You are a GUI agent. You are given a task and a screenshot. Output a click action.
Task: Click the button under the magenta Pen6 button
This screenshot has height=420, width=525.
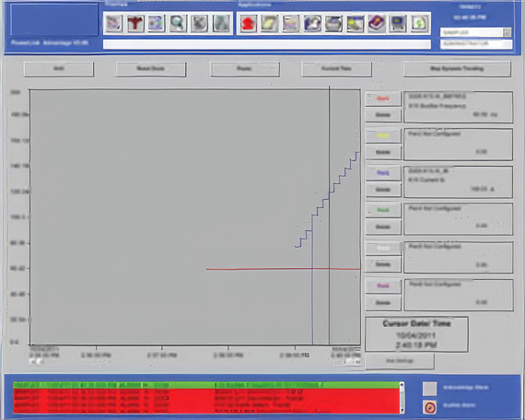[x=383, y=303]
